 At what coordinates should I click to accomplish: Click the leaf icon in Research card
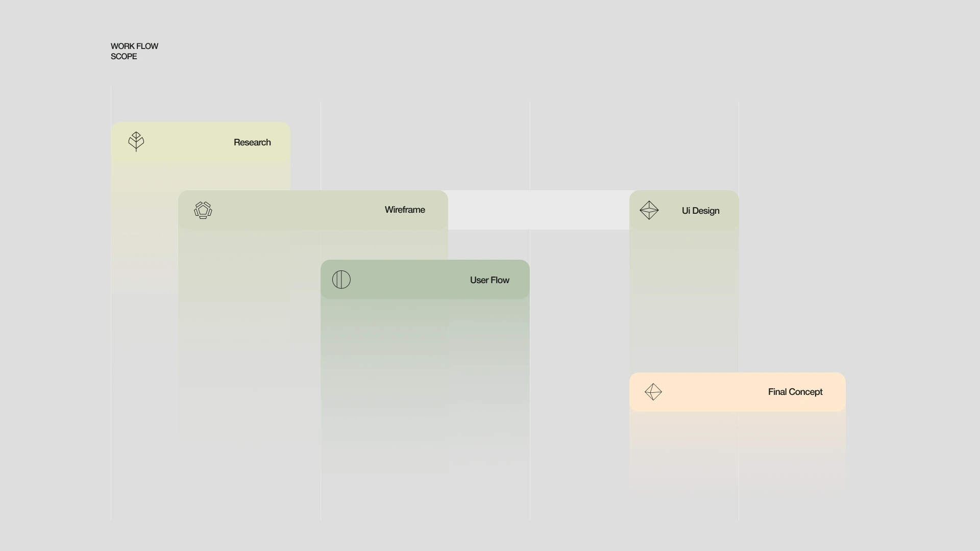coord(136,141)
